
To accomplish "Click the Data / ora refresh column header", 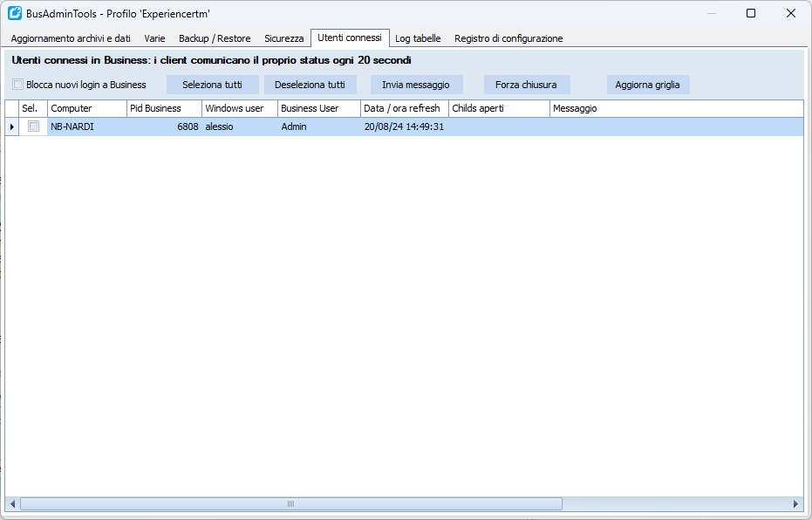I will point(405,108).
